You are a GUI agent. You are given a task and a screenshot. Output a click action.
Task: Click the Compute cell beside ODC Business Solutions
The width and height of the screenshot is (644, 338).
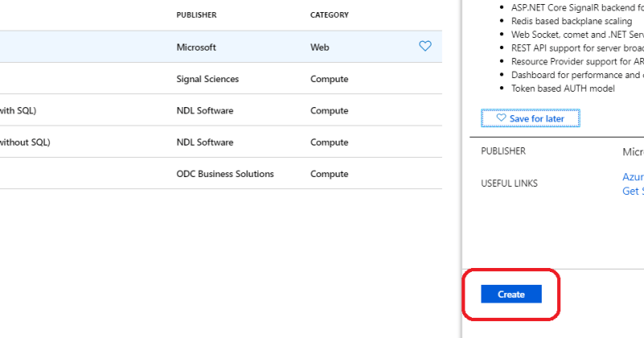329,174
